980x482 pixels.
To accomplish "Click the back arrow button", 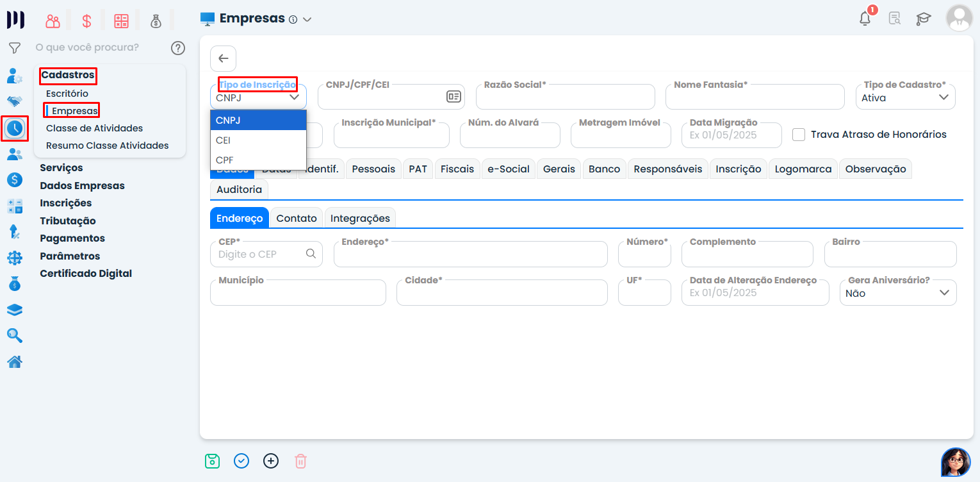I will click(x=223, y=59).
